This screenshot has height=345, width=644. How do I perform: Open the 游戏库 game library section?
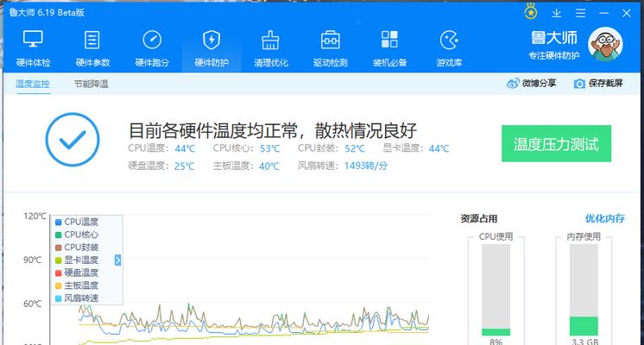tap(449, 48)
